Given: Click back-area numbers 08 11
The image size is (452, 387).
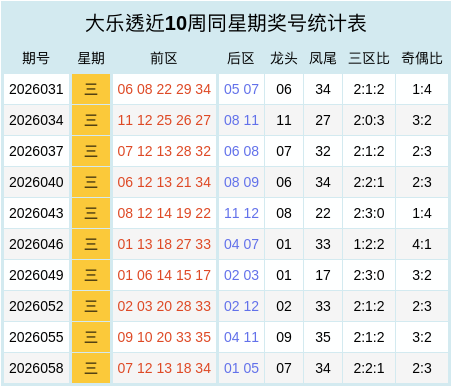Looking at the screenshot, I should tap(241, 120).
